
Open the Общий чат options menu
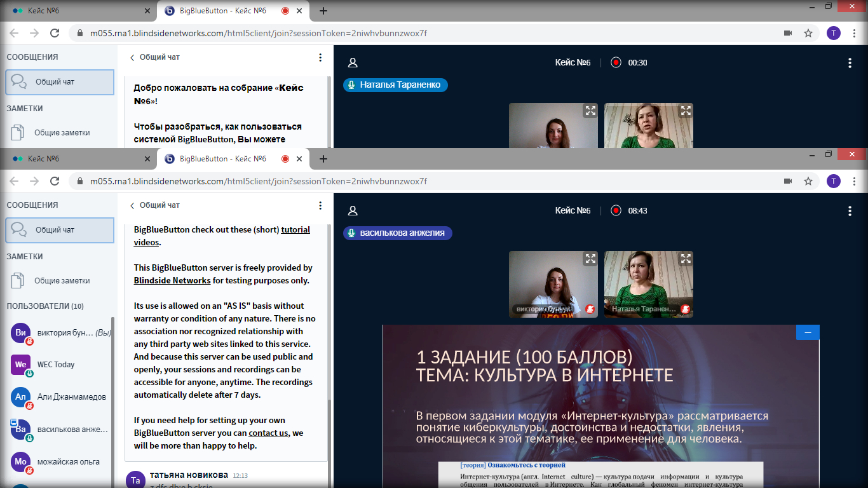320,205
